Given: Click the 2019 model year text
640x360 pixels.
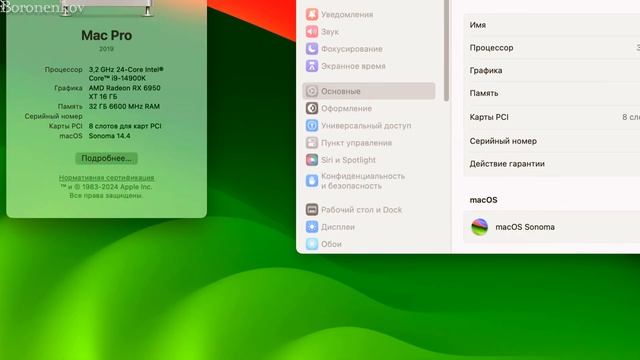Looking at the screenshot, I should pyautogui.click(x=106, y=49).
